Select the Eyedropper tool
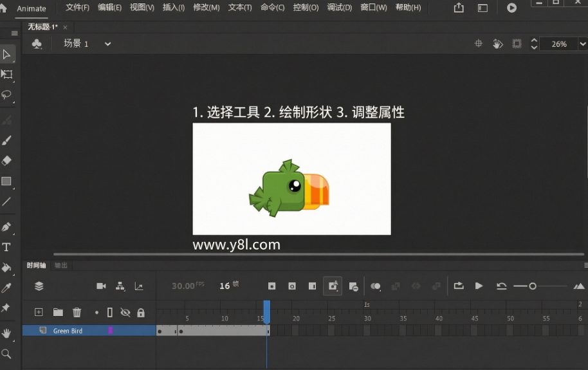588x370 pixels. [6, 288]
